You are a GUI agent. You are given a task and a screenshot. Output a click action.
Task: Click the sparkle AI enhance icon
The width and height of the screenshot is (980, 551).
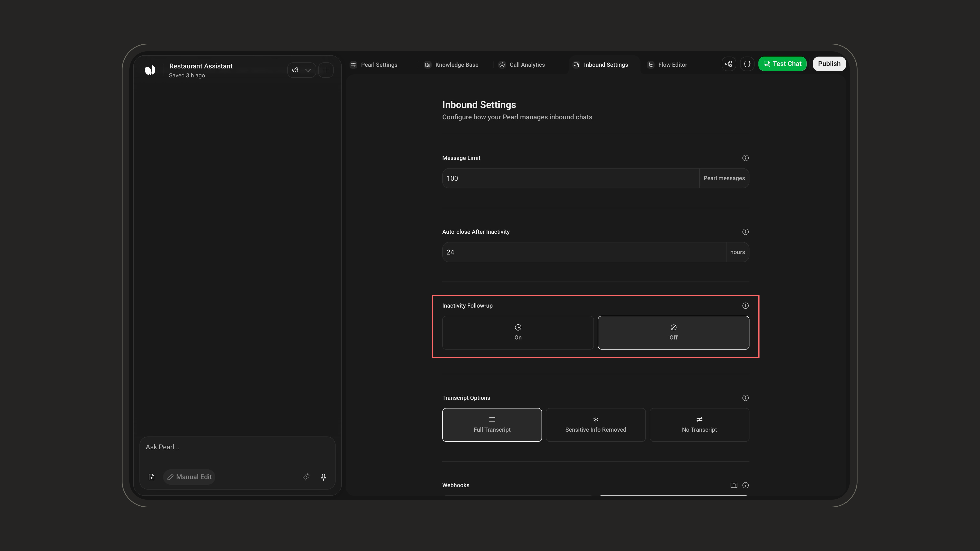click(306, 477)
